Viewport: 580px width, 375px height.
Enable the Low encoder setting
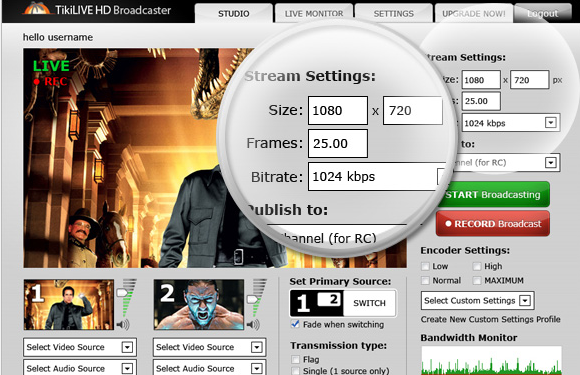[x=425, y=266]
